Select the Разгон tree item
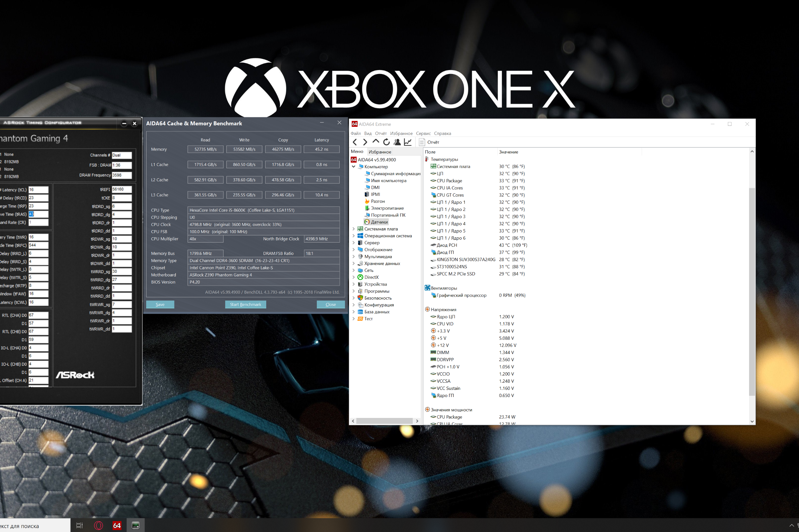Viewport: 799px width, 532px height. point(377,201)
